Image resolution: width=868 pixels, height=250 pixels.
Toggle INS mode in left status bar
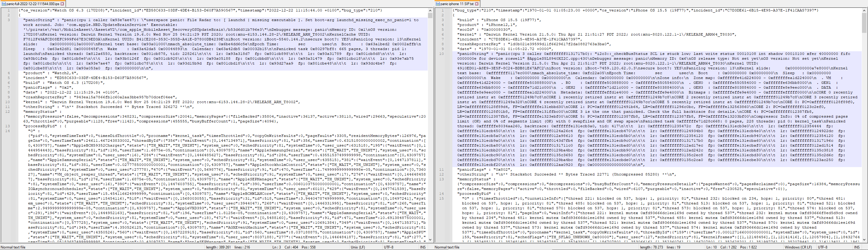coord(423,247)
